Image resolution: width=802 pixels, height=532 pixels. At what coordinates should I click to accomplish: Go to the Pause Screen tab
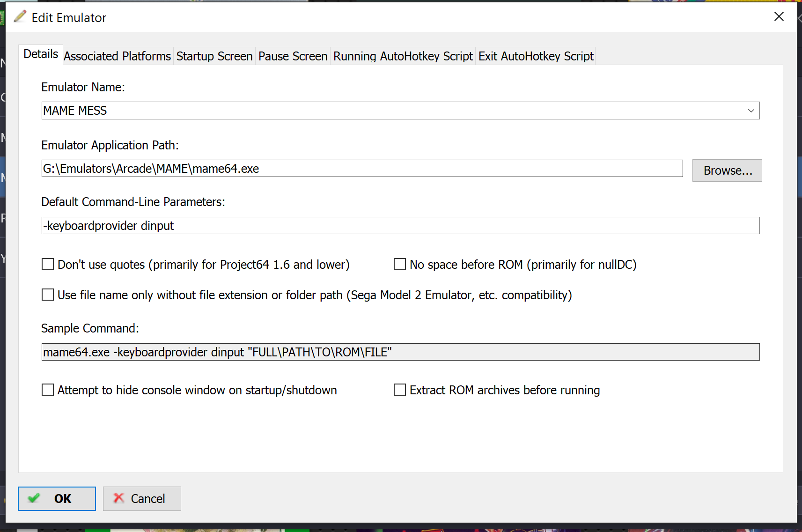click(x=293, y=56)
